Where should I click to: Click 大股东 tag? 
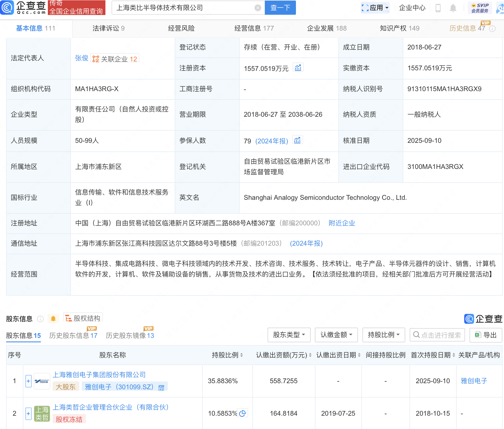tap(66, 387)
